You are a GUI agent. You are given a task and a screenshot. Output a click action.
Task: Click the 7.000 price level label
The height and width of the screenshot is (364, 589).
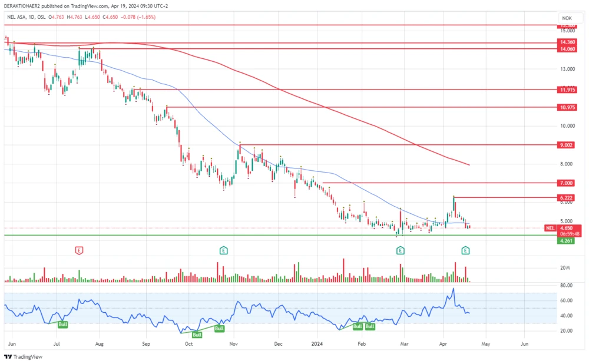568,183
